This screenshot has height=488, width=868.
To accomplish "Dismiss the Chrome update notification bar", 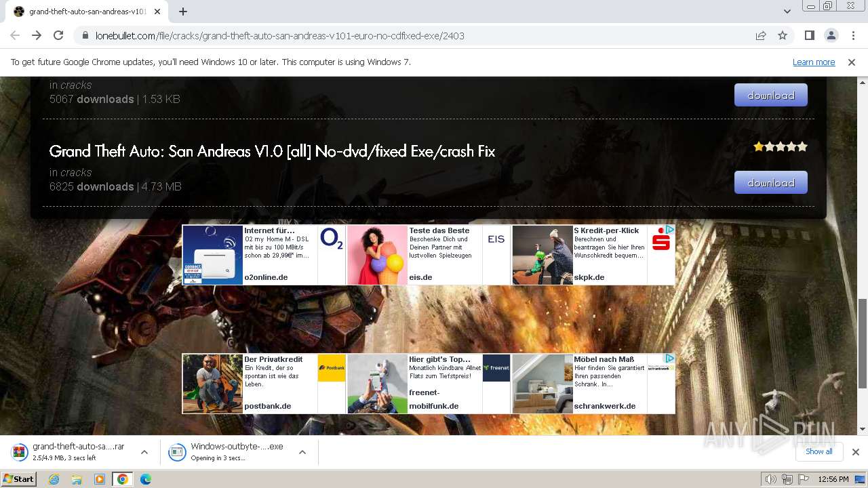I will pyautogui.click(x=852, y=62).
